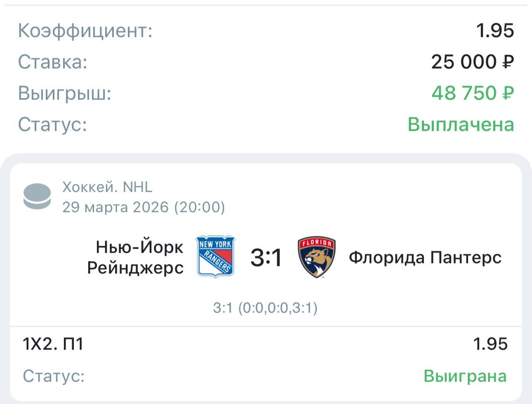Tap the green Выиграна status
This screenshot has height=404, width=532.
465,376
